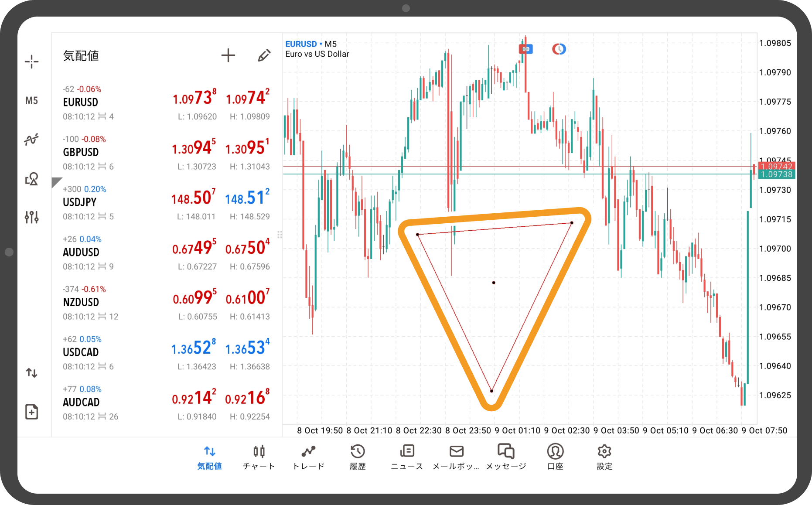Screen dimensions: 812x505
Task: Tap the red ask price label 1.09742 on axis
Action: coord(777,166)
